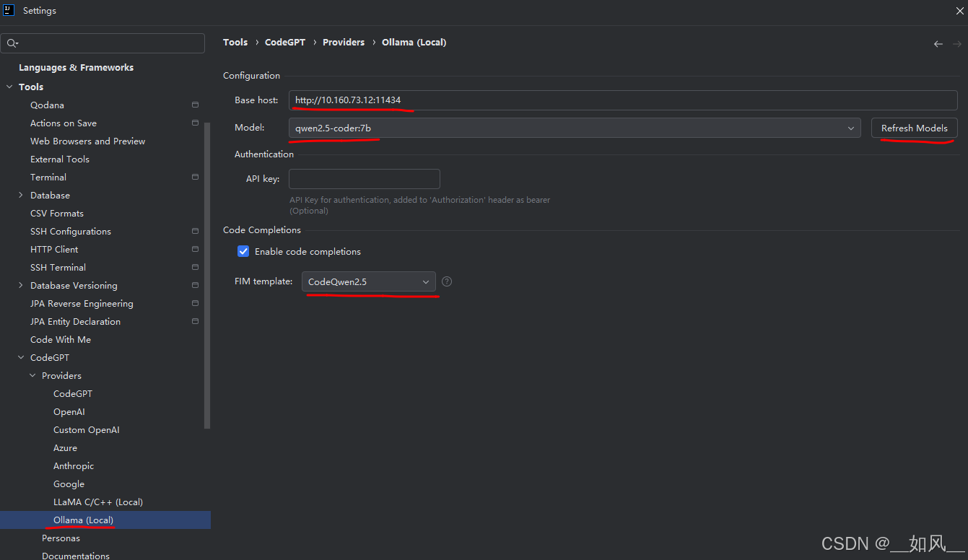This screenshot has height=560, width=968.
Task: Select Anthropic provider
Action: pyautogui.click(x=74, y=465)
